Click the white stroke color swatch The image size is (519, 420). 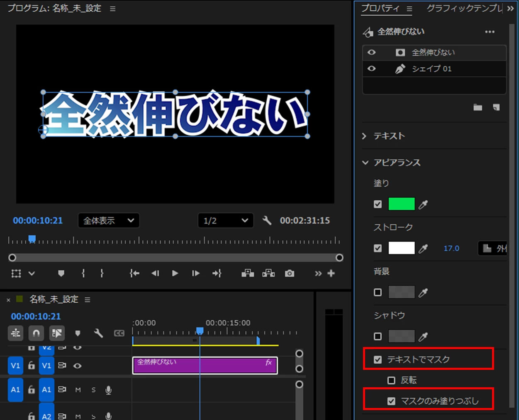point(401,248)
